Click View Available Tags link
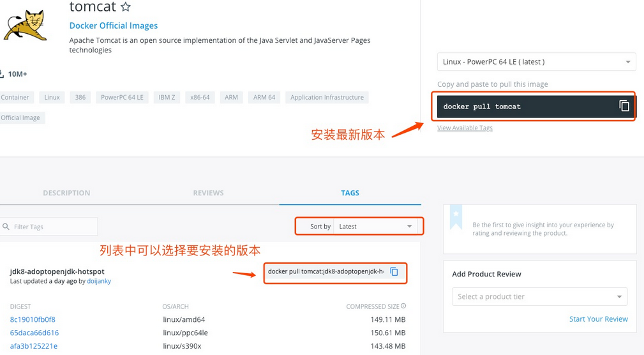 [465, 128]
